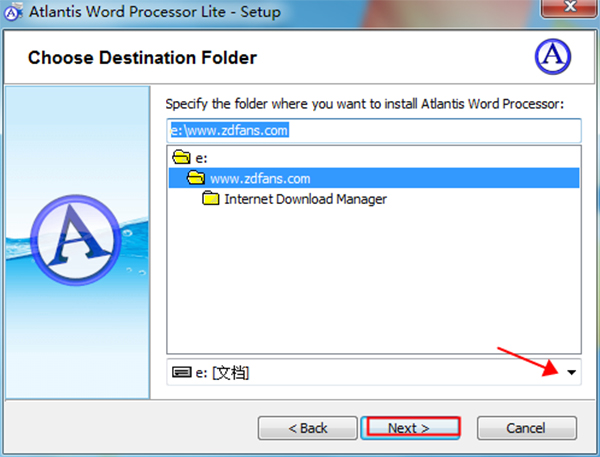Click the open folder icon beside e:
This screenshot has width=600, height=457.
click(181, 158)
